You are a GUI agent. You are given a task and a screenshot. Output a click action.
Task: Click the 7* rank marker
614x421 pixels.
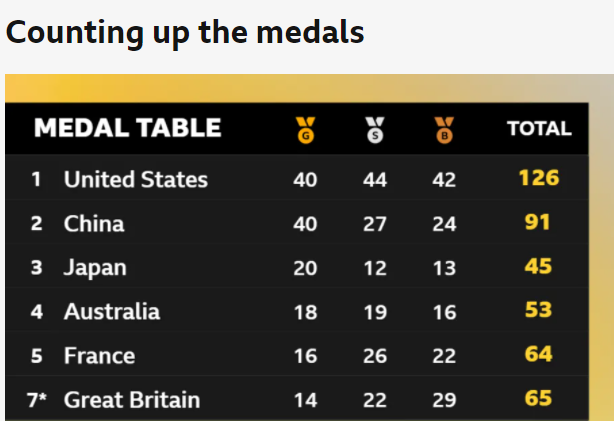click(37, 400)
